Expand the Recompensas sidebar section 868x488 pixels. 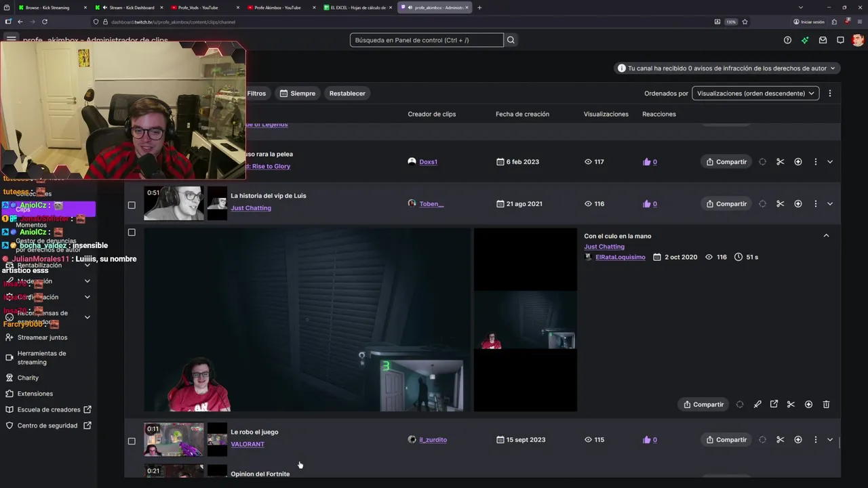[87, 317]
